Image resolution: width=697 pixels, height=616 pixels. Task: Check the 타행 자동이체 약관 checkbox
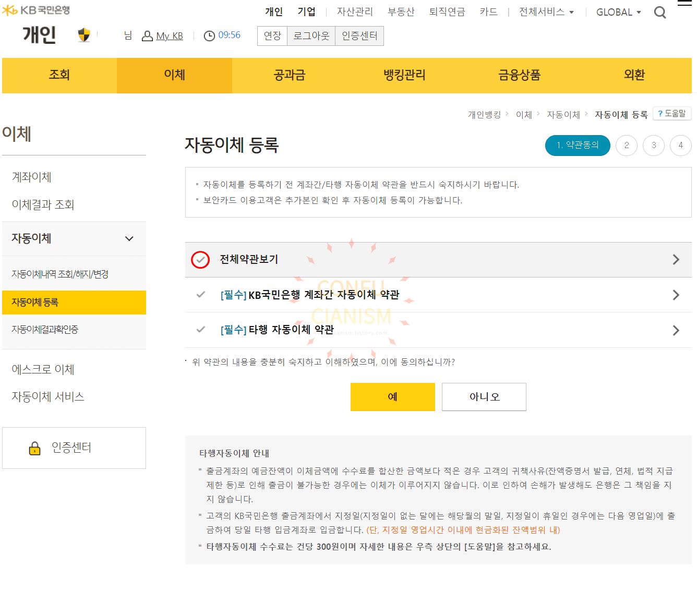200,330
